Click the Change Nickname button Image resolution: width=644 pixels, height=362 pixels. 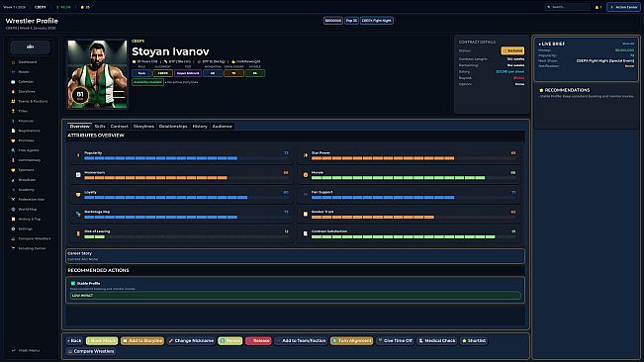[x=191, y=340]
